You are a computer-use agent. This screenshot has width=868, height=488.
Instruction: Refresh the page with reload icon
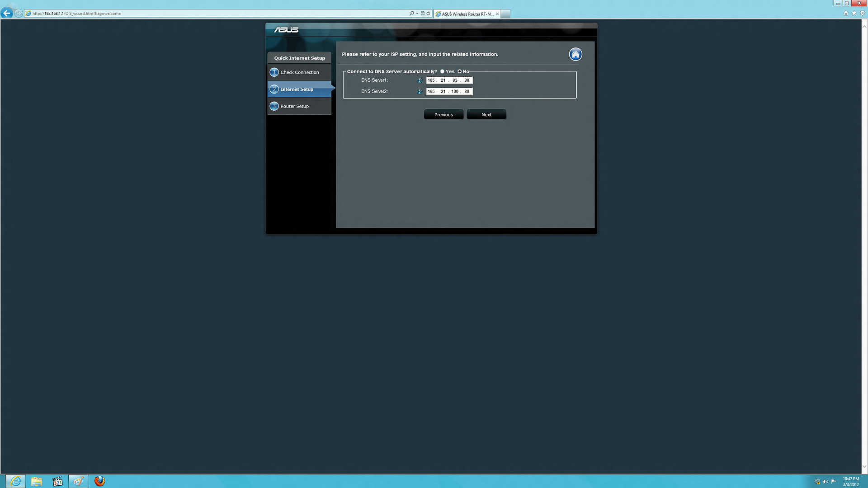tap(428, 14)
